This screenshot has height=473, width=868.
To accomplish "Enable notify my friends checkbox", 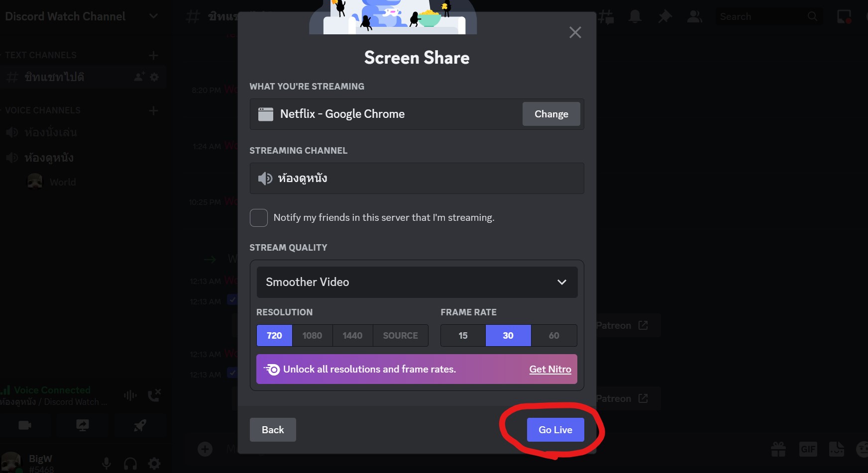I will 259,218.
